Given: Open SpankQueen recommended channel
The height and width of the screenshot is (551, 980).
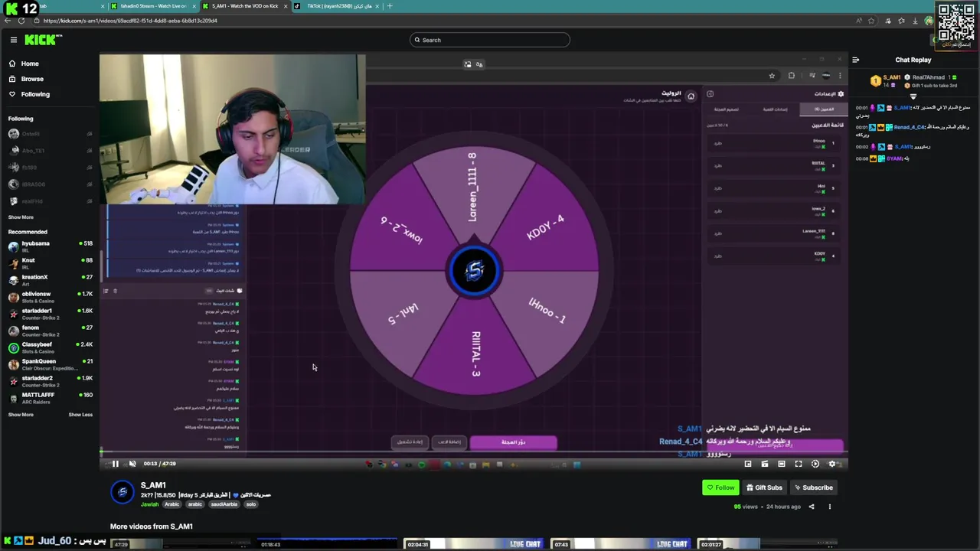Looking at the screenshot, I should [x=51, y=364].
